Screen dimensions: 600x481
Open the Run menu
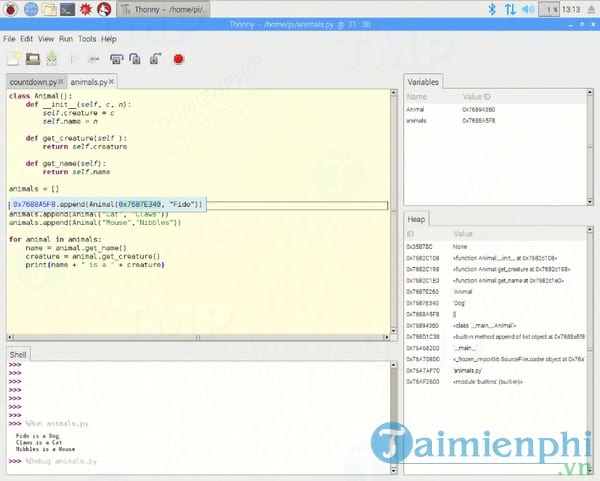click(65, 38)
